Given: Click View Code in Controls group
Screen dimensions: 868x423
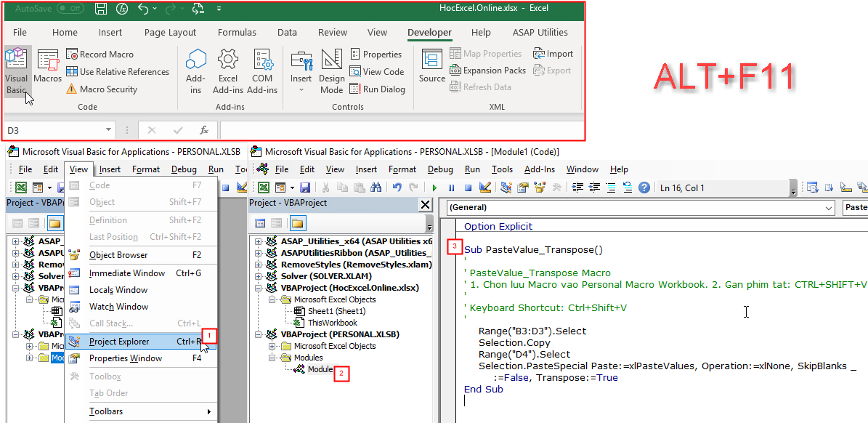Looking at the screenshot, I should click(376, 71).
